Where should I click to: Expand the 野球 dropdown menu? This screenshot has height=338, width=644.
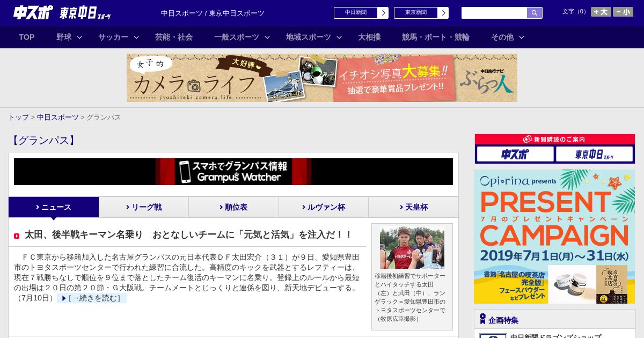click(x=69, y=37)
